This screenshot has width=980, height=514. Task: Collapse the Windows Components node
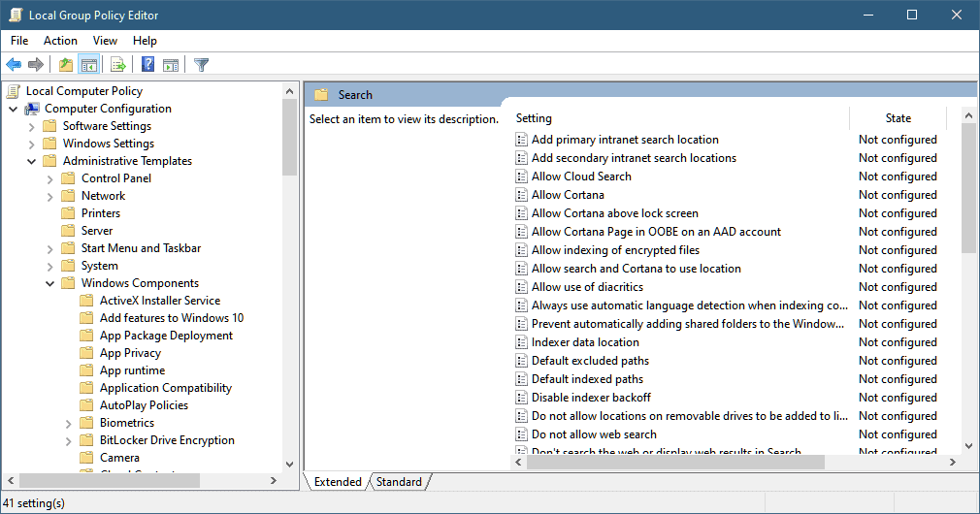point(50,283)
